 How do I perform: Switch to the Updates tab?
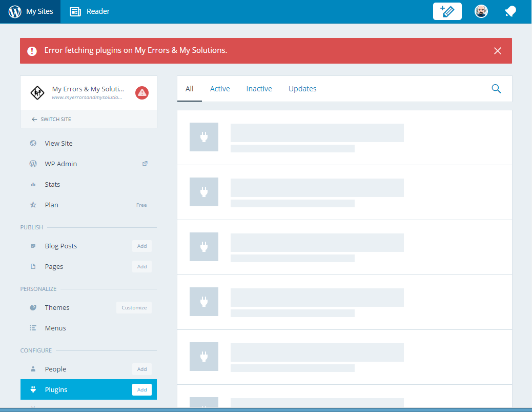[302, 89]
